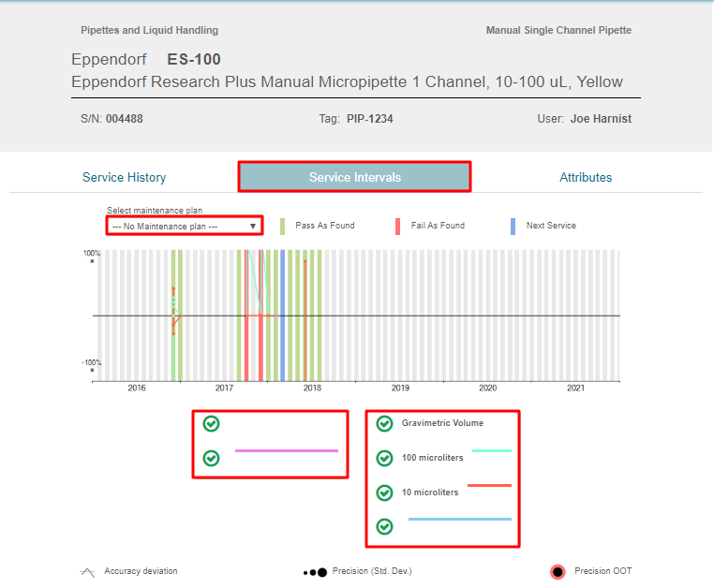Click the -100% axis label
This screenshot has height=588, width=714.
pyautogui.click(x=91, y=362)
